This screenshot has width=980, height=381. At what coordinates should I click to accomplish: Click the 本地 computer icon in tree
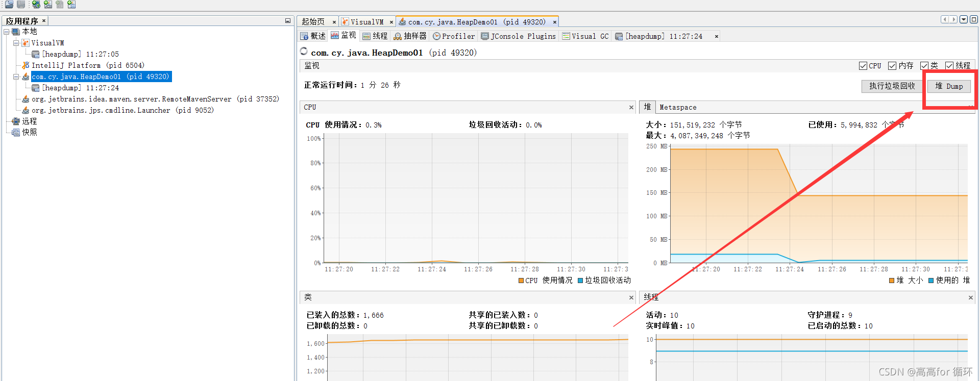coord(16,32)
